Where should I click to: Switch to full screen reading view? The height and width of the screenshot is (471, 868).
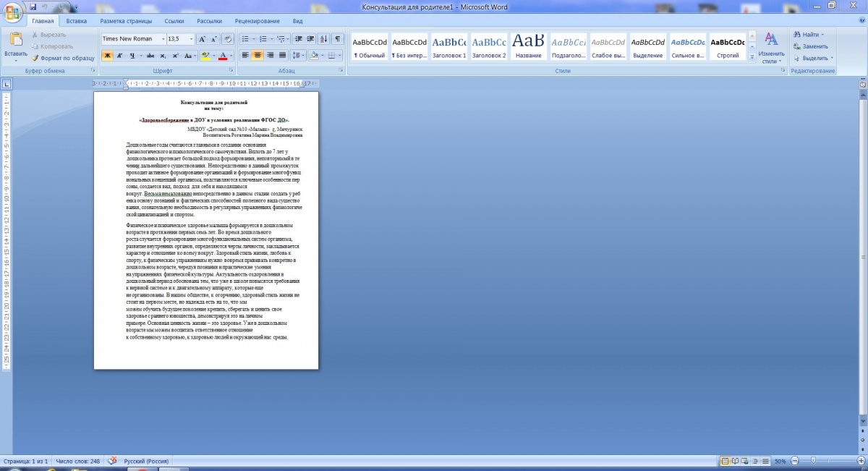pyautogui.click(x=736, y=461)
